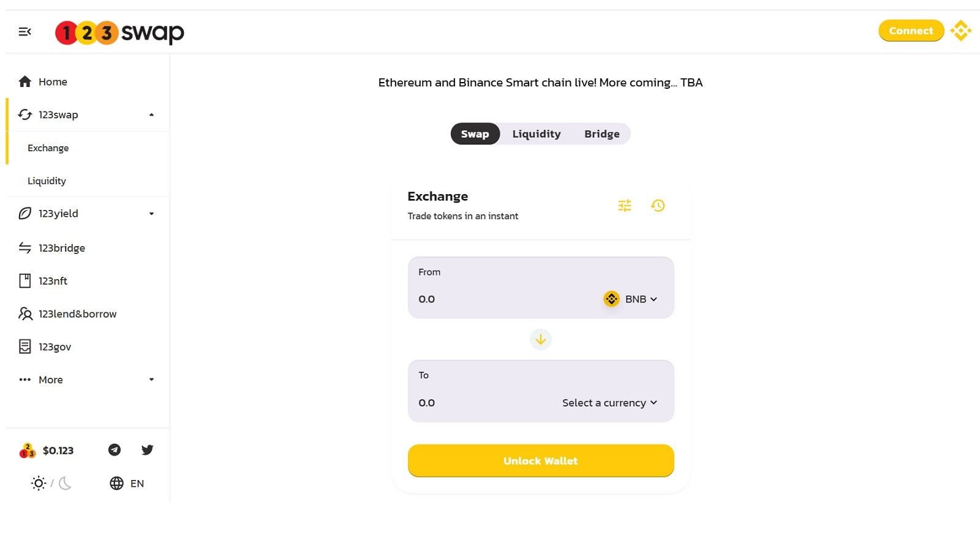Click the Connect button

(x=911, y=31)
